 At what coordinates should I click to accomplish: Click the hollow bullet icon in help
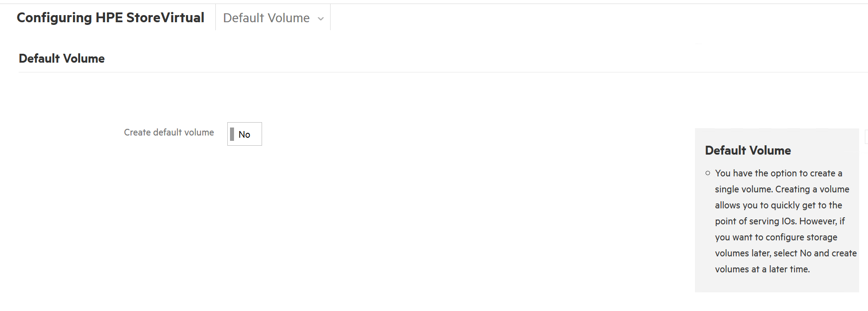click(707, 173)
